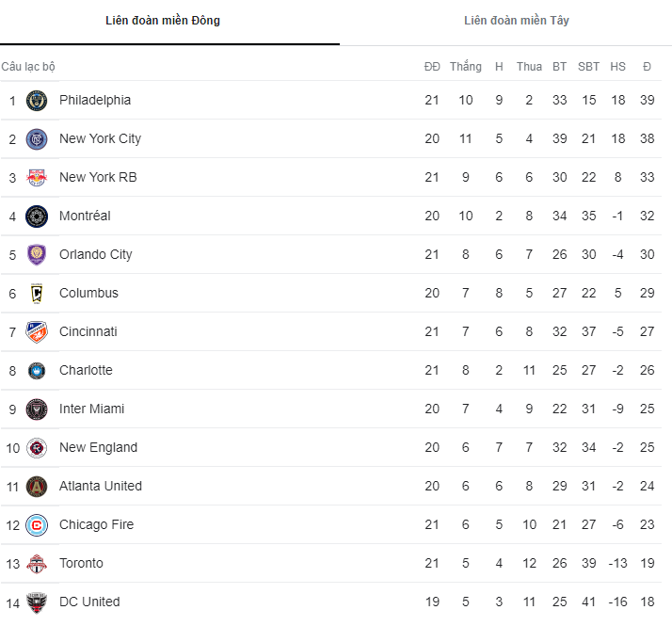Open the New England team link
This screenshot has height=626, width=672.
click(x=98, y=447)
